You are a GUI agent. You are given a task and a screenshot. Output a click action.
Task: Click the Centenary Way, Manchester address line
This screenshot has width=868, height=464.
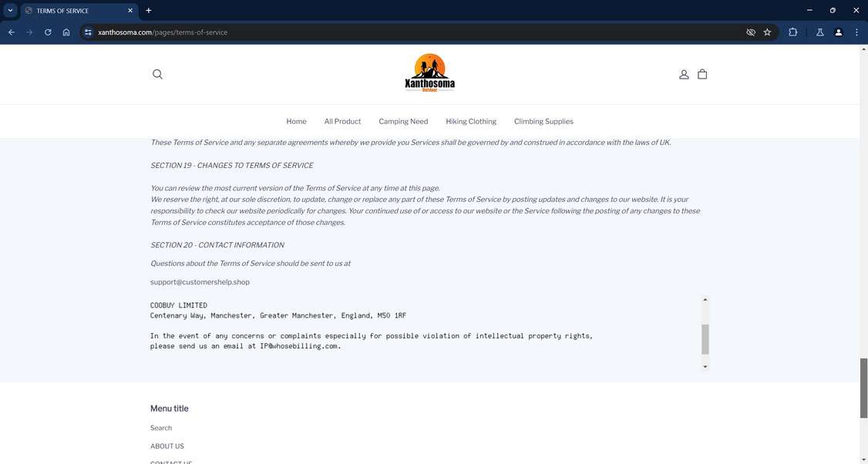(x=278, y=315)
